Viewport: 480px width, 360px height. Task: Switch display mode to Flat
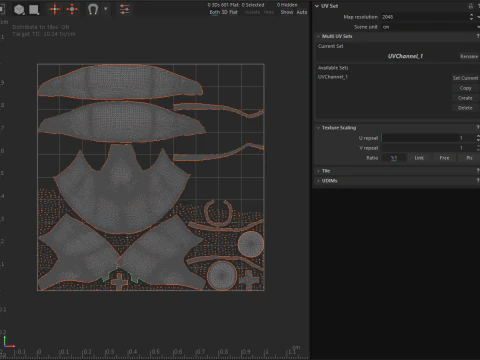[x=233, y=12]
